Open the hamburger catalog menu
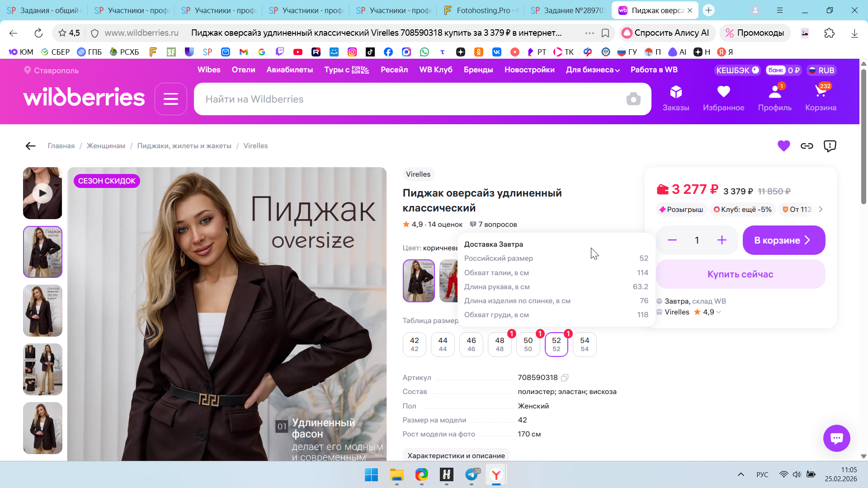The height and width of the screenshot is (488, 868). pyautogui.click(x=170, y=99)
